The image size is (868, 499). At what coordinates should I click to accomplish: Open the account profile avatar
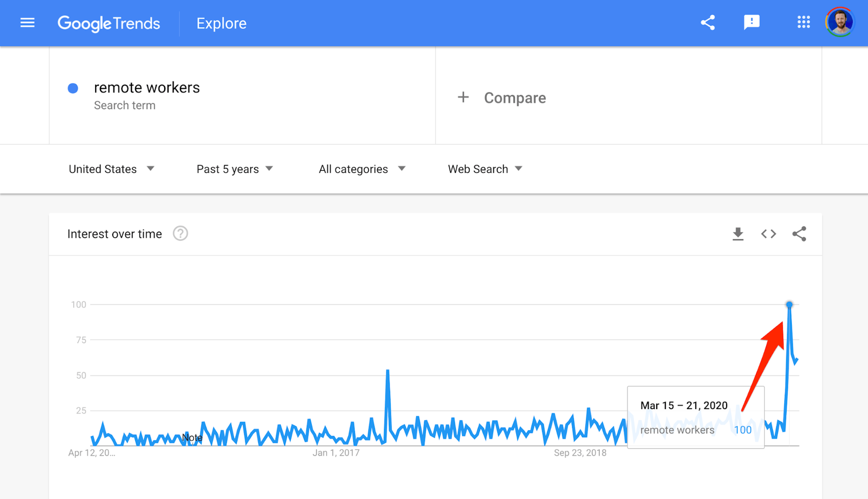coord(840,22)
